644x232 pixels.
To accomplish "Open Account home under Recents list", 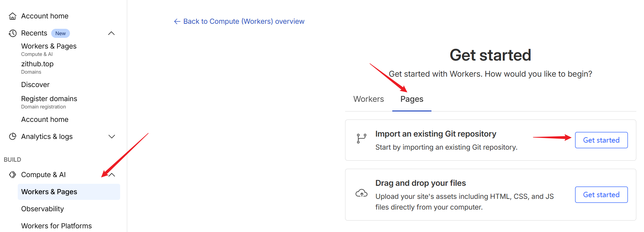I will pos(45,120).
